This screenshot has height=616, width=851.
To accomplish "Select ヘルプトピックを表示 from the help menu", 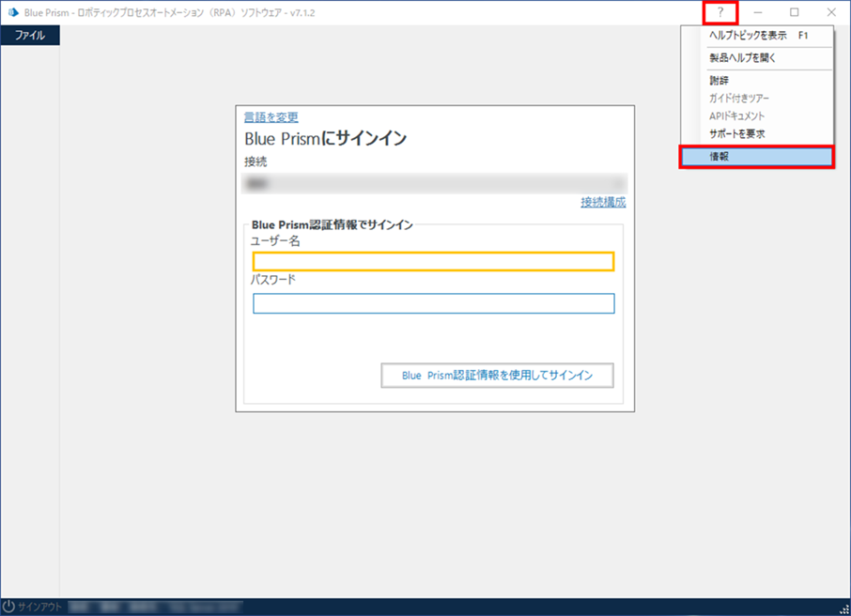I will 758,36.
